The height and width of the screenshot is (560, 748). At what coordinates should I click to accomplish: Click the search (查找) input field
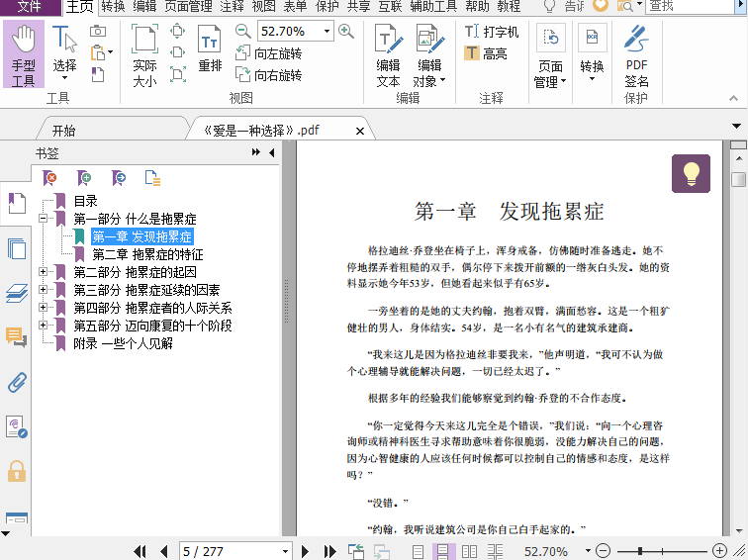coord(689,6)
